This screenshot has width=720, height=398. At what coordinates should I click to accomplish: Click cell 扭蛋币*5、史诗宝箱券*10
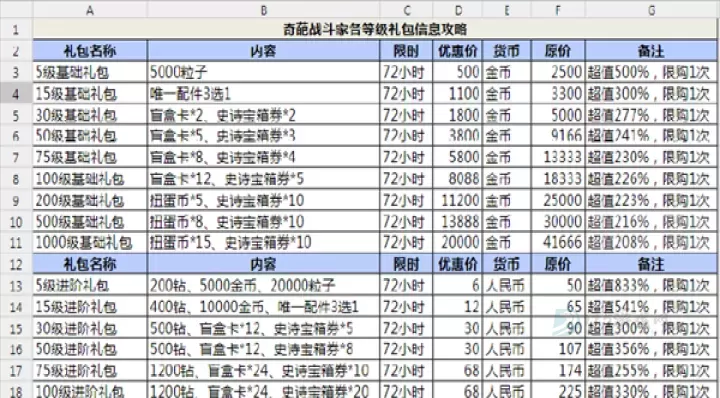click(x=264, y=200)
